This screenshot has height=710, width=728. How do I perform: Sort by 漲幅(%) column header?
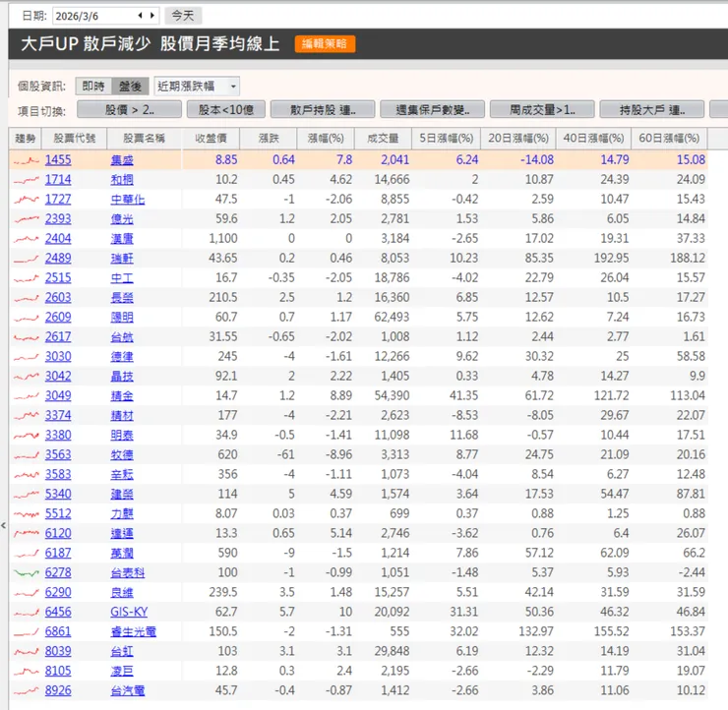[326, 139]
